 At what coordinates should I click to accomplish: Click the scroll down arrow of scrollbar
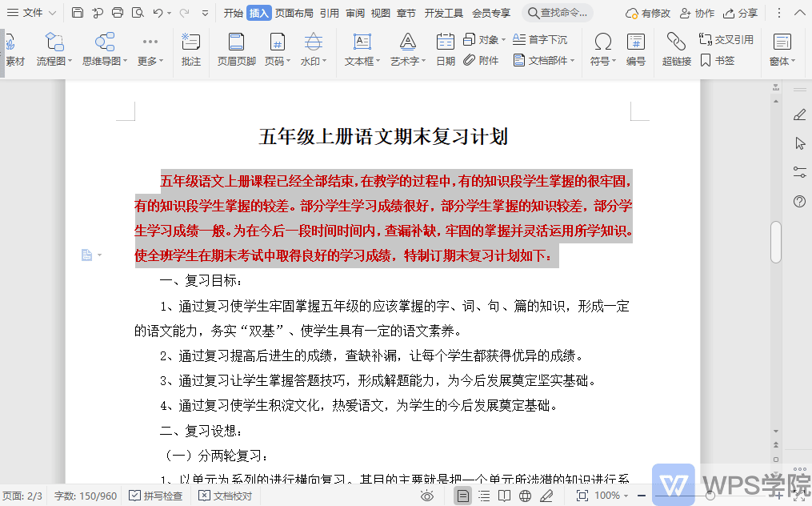point(776,432)
